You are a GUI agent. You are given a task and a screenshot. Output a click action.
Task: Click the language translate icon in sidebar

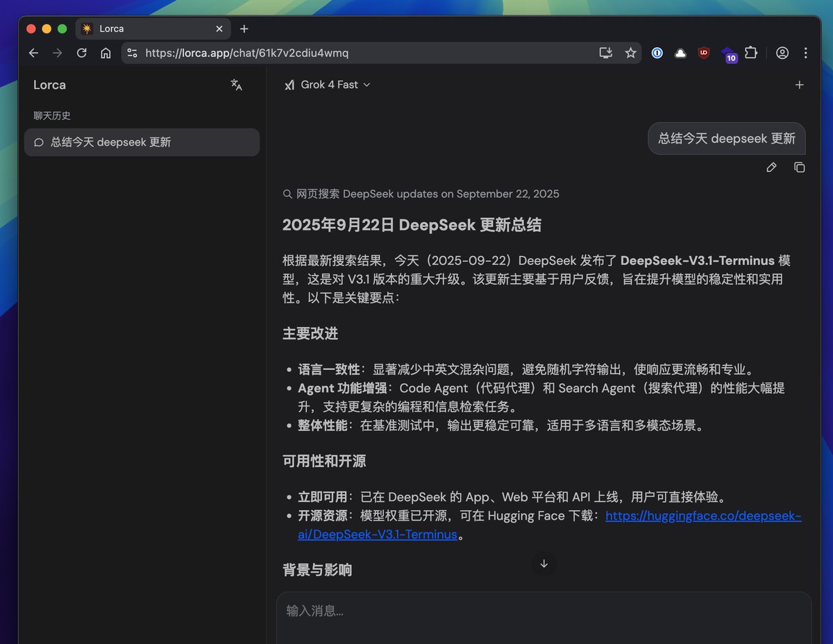pyautogui.click(x=237, y=85)
